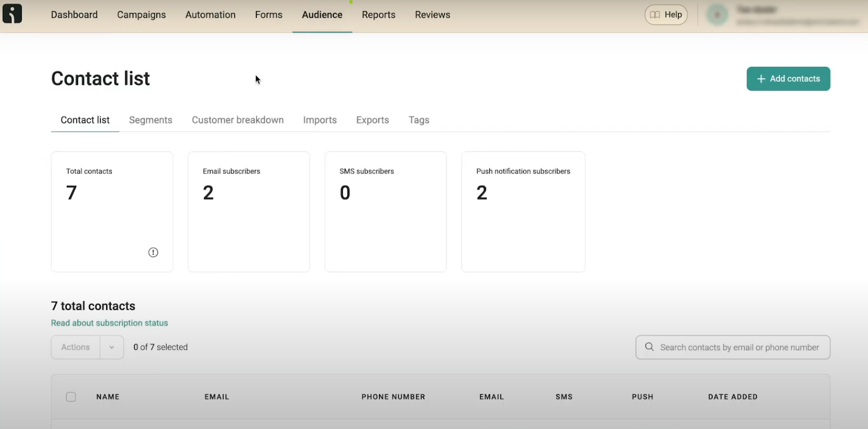Click the Add contacts button

click(788, 79)
